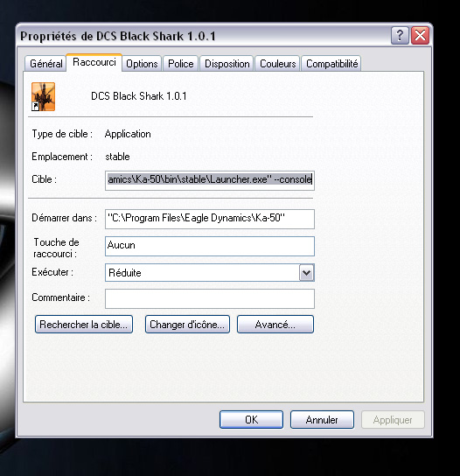Switch to the Général tab
Image resolution: width=460 pixels, height=476 pixels.
pos(45,64)
